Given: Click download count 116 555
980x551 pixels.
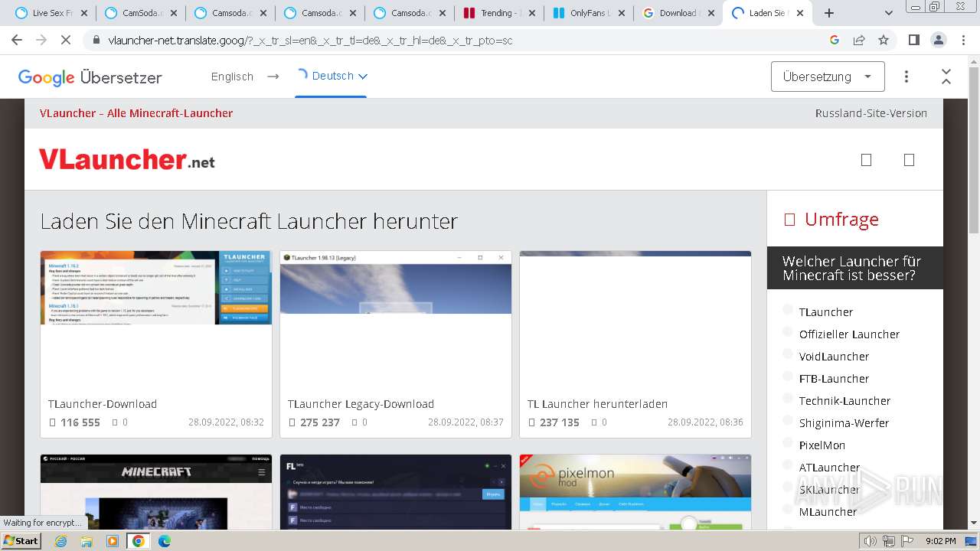Looking at the screenshot, I should [80, 422].
